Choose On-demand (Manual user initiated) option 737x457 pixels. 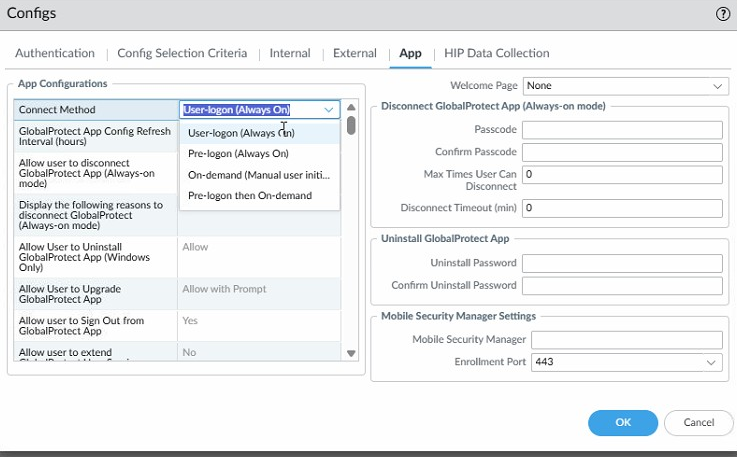pos(259,175)
